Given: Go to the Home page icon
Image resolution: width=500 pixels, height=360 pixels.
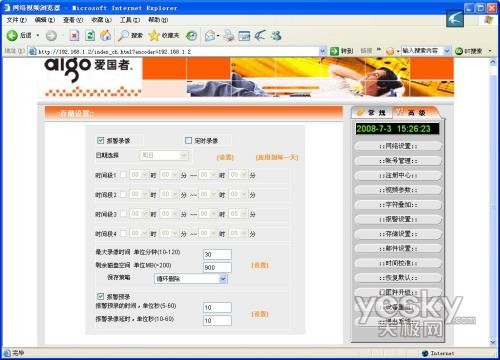Looking at the screenshot, I should point(106,35).
